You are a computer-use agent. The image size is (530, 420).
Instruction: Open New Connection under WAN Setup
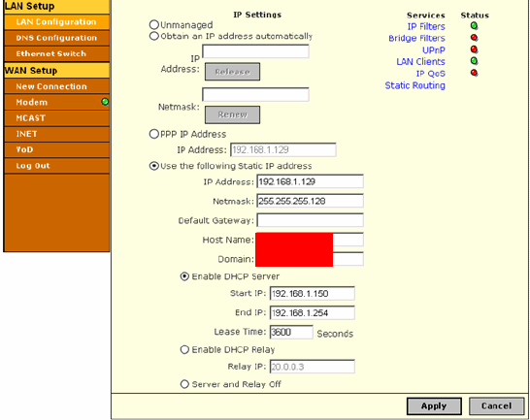pyautogui.click(x=56, y=86)
